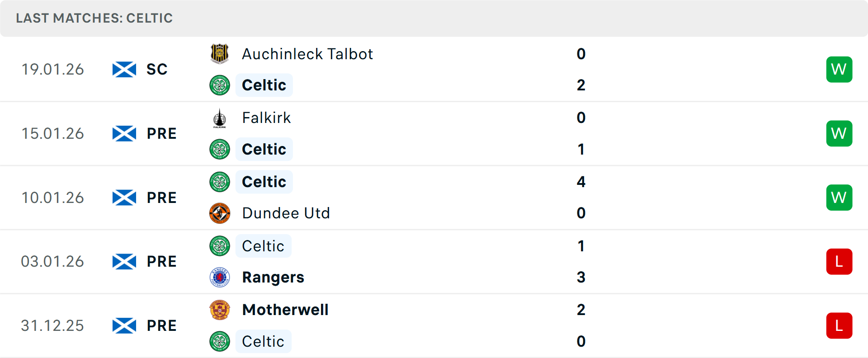Screen dimensions: 868x358
Task: Click the Rangers club crest icon
Action: click(x=220, y=277)
